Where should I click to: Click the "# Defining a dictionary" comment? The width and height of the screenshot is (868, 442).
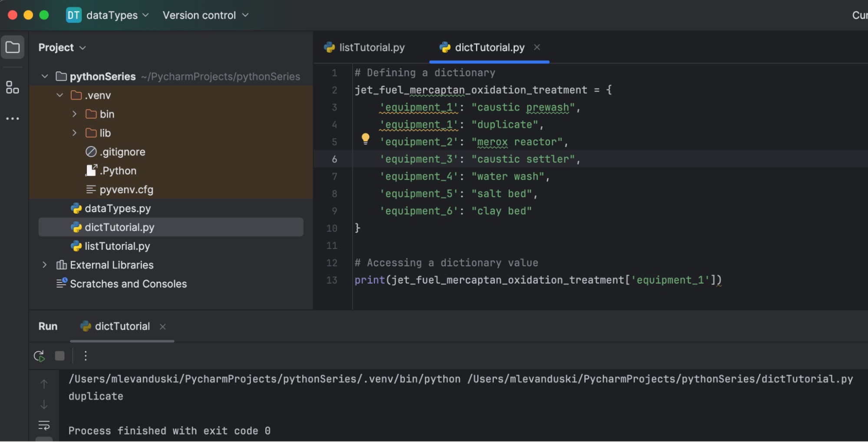click(x=425, y=73)
